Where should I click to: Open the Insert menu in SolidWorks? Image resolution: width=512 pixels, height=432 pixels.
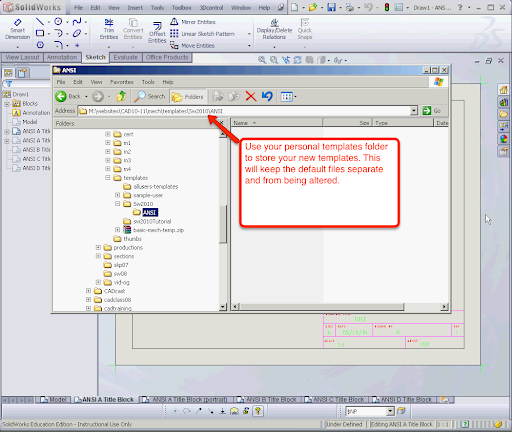pyautogui.click(x=135, y=7)
